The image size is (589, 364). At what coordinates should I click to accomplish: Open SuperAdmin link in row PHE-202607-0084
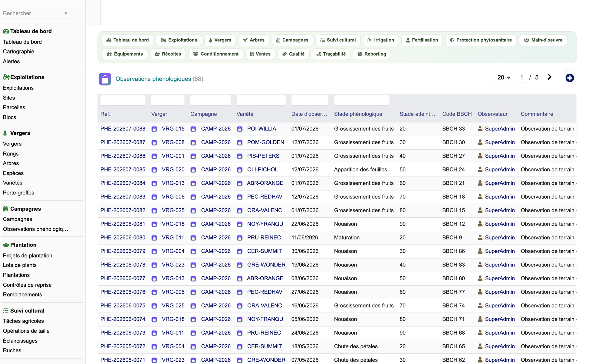pyautogui.click(x=500, y=183)
